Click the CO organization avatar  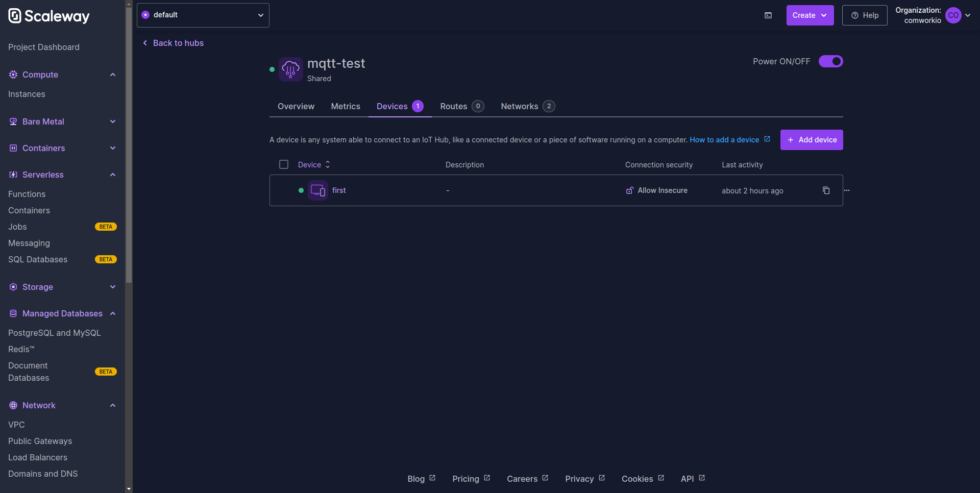click(x=953, y=15)
